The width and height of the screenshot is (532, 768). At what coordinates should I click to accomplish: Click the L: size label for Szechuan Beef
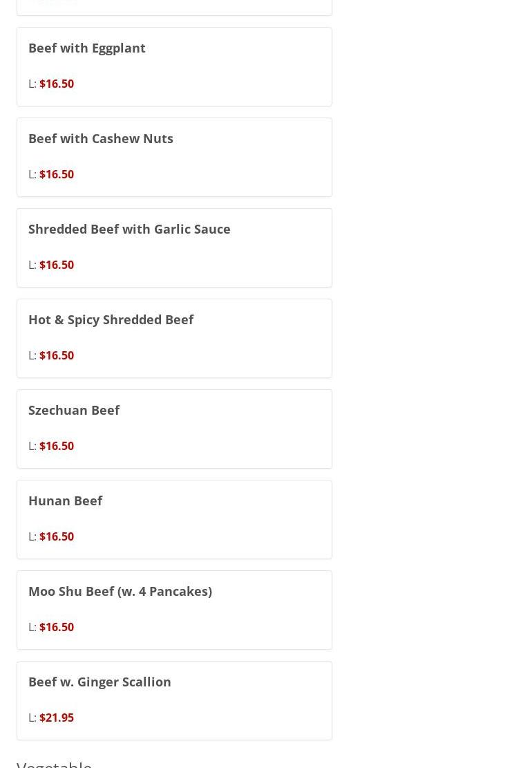32,446
